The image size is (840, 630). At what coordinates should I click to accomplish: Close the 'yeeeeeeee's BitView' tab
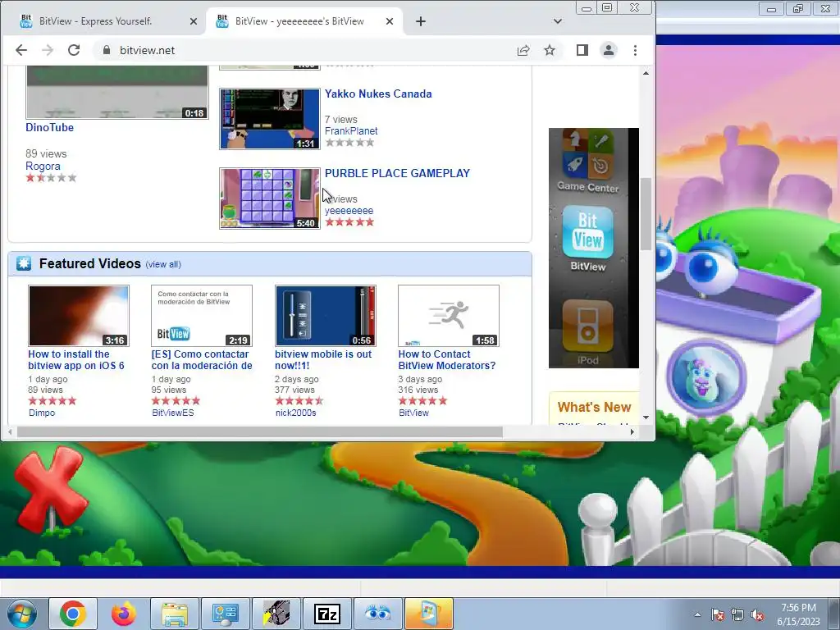390,21
